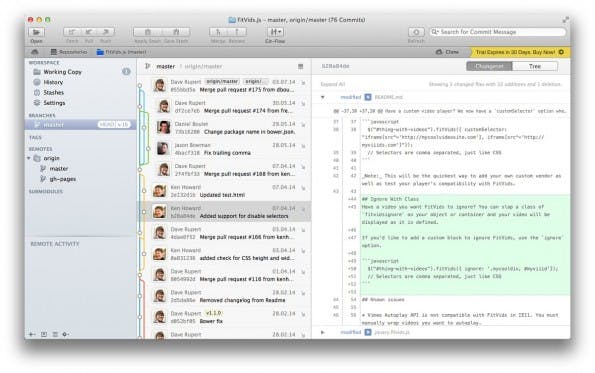This screenshot has height=373, width=595.
Task: Click the README.md file type icon
Action: coord(368,97)
